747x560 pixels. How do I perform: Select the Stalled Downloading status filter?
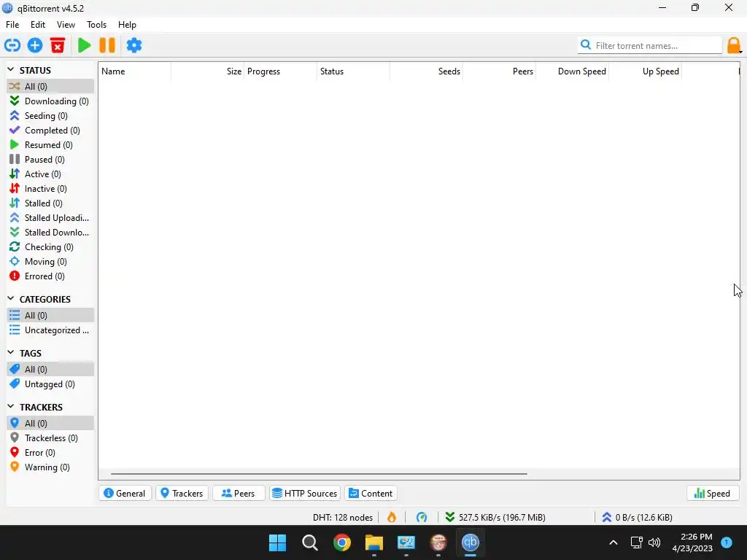[x=50, y=233]
